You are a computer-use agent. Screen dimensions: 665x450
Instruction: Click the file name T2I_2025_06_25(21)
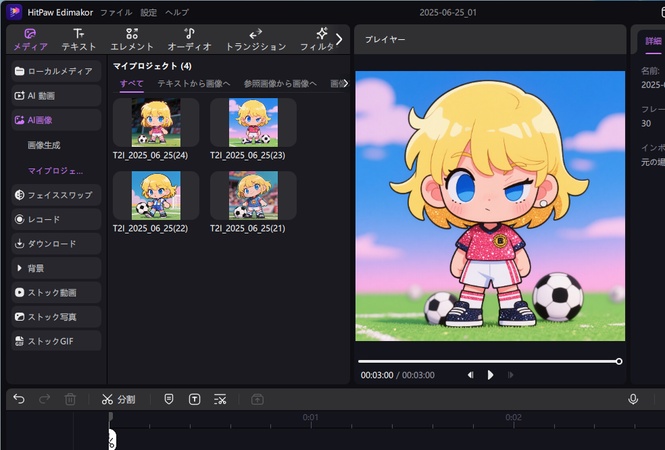pyautogui.click(x=248, y=228)
